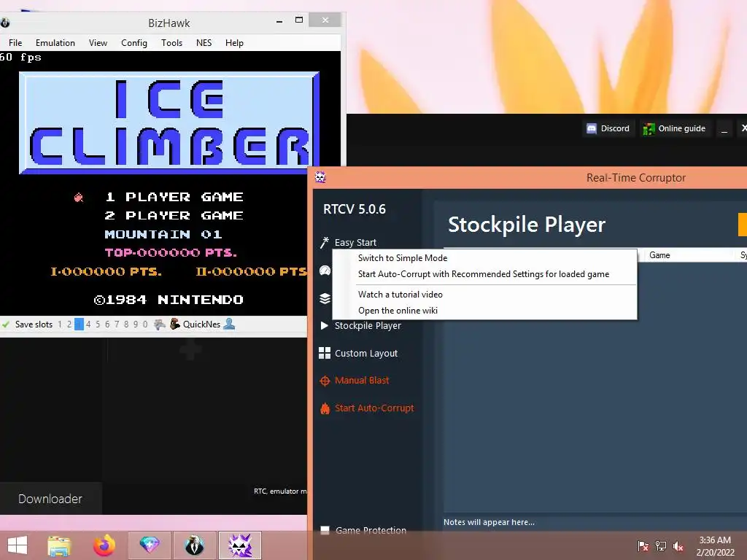
Task: Choose Start Auto-Corrupt with Recommended Settings
Action: 484,274
